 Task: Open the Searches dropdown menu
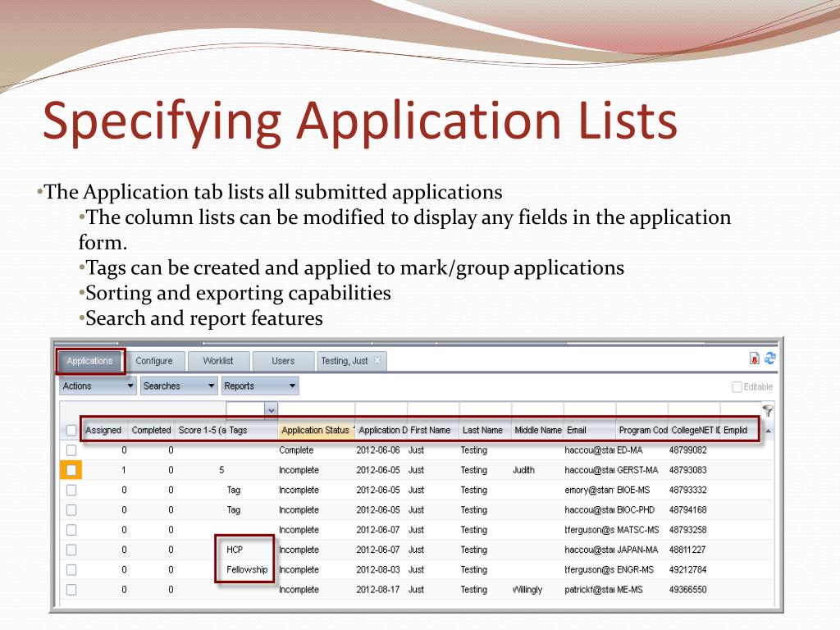(178, 386)
